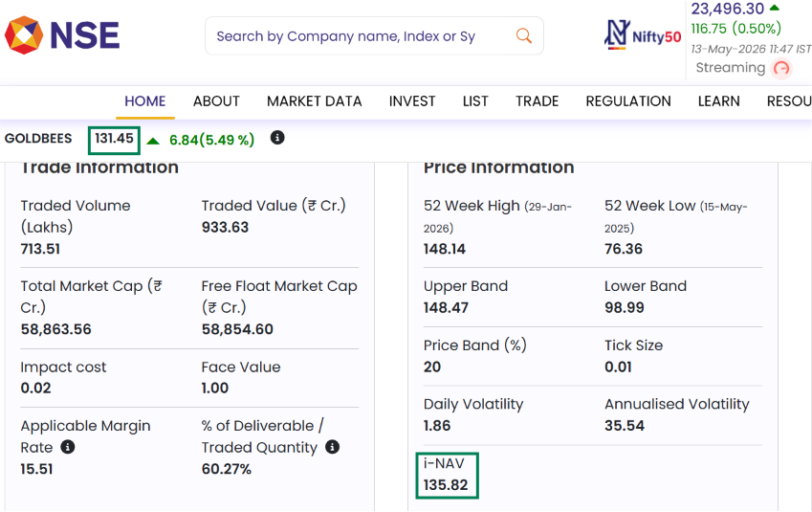Click the green up arrow beside Nifty value 23,496.30
This screenshot has width=812, height=512.
click(x=774, y=8)
